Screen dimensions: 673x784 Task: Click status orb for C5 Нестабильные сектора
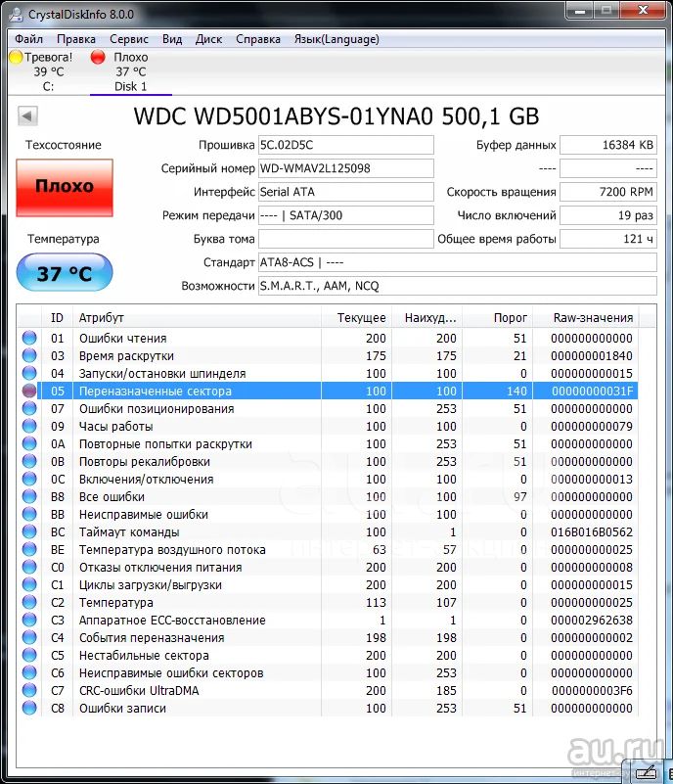click(29, 655)
